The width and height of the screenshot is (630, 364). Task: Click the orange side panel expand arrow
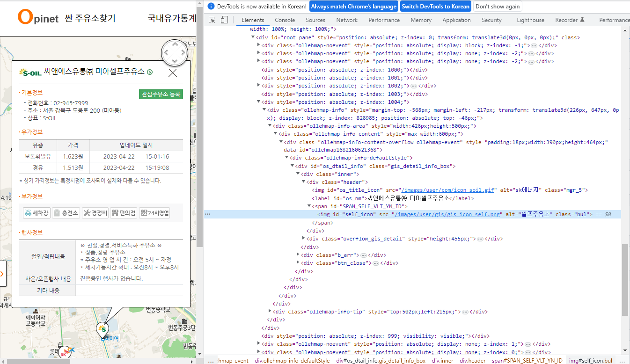[2, 274]
